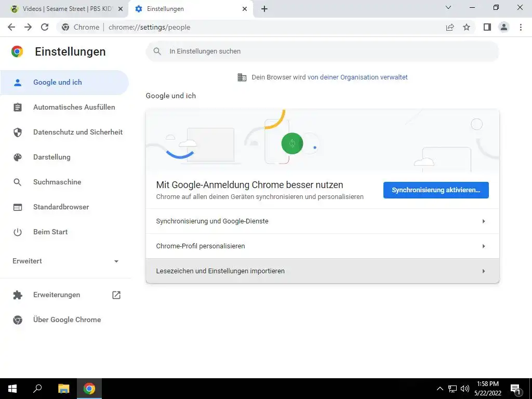The width and height of the screenshot is (532, 399).
Task: Open network status tray icon
Action: click(x=453, y=389)
